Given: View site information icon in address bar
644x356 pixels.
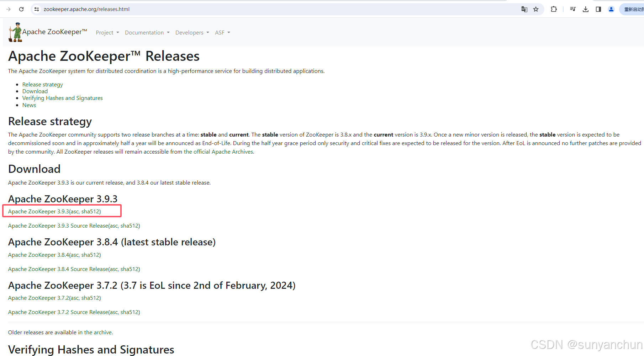Looking at the screenshot, I should 37,9.
